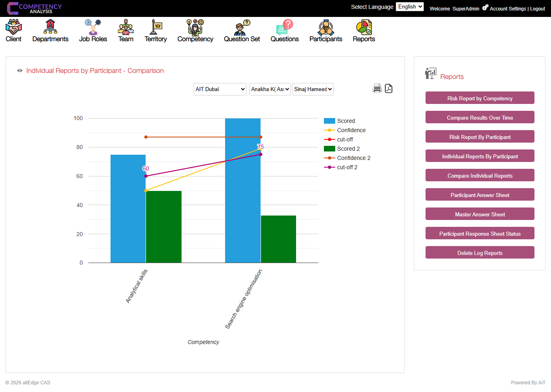
Task: Open the Anakha K participant dropdown
Action: click(x=270, y=89)
